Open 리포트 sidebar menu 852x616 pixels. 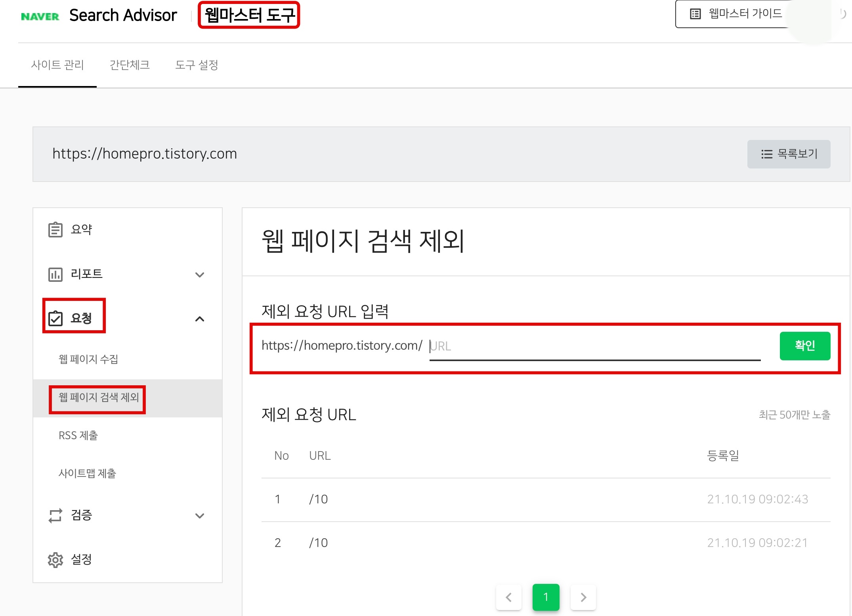pyautogui.click(x=127, y=274)
